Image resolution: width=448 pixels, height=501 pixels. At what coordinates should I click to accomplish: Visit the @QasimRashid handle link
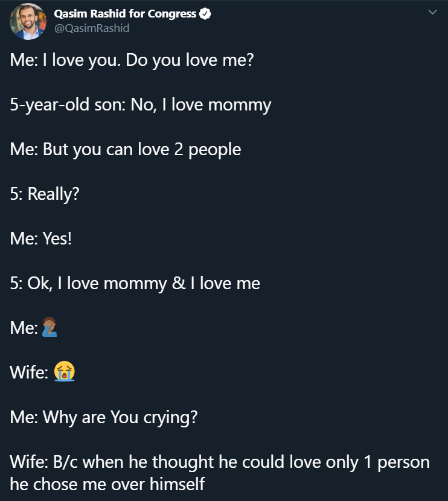click(x=92, y=28)
